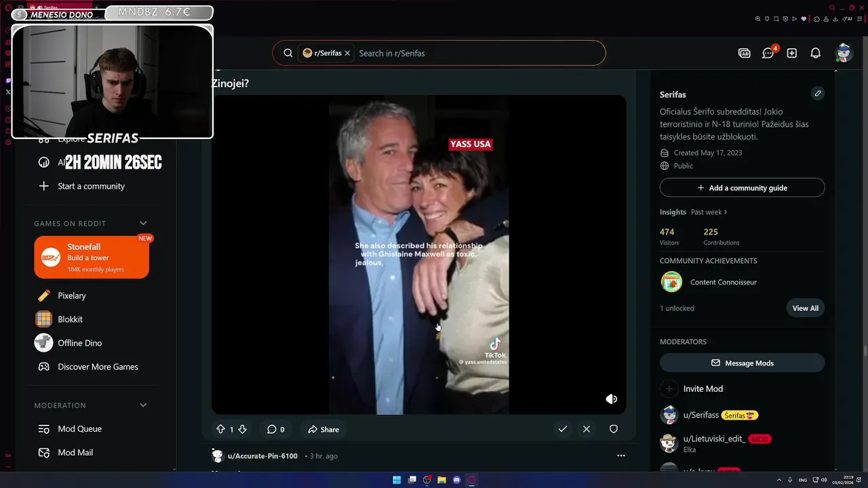Image resolution: width=868 pixels, height=488 pixels.
Task: Open the Stonefall game promo card
Action: [x=92, y=257]
